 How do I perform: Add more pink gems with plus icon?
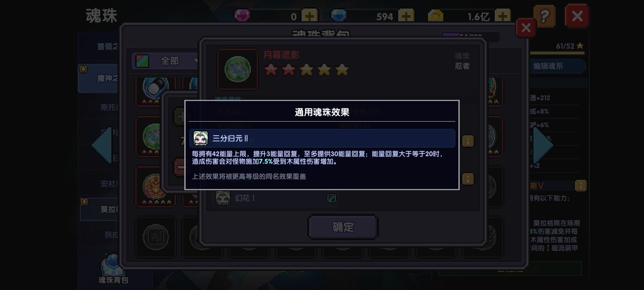click(x=309, y=16)
